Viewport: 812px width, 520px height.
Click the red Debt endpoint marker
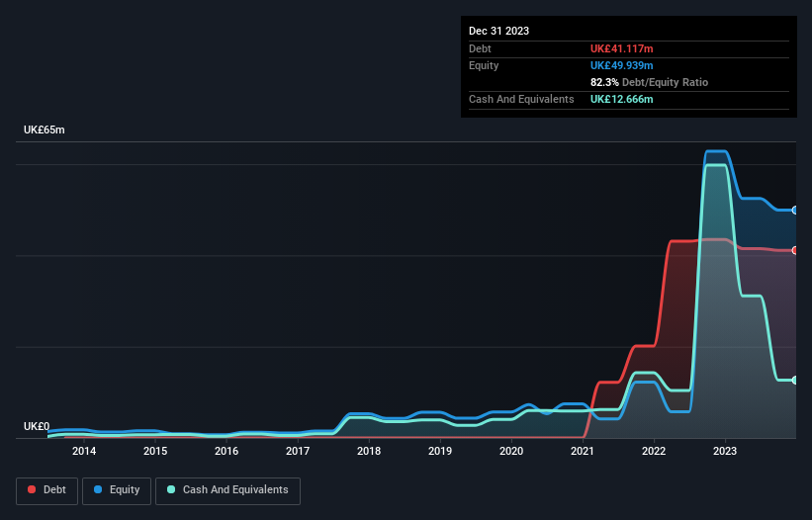795,250
